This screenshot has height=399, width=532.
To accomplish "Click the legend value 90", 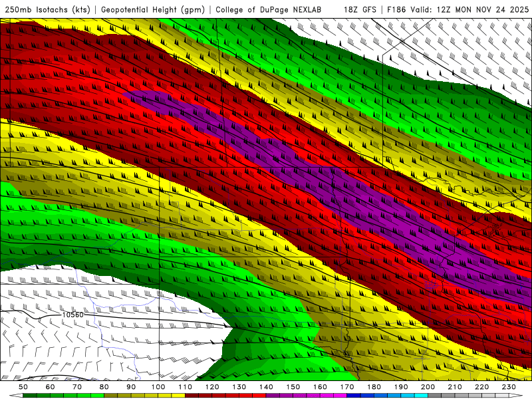I will 131,387.
